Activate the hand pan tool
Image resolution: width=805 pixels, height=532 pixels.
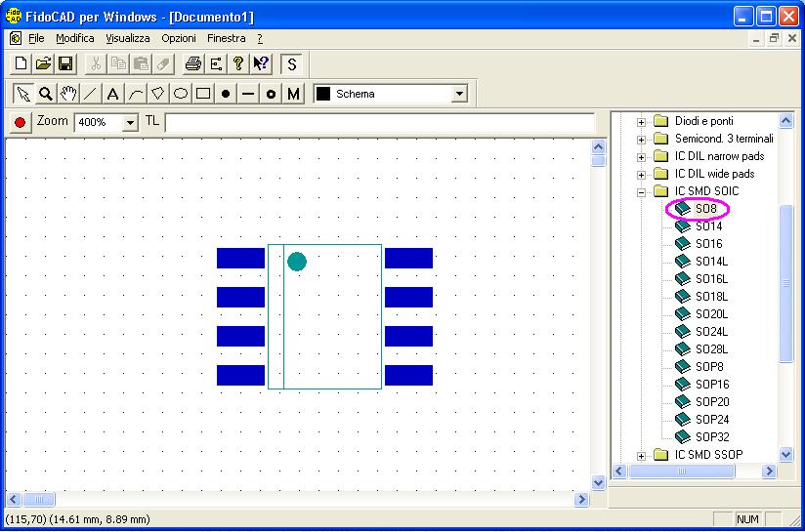click(67, 94)
